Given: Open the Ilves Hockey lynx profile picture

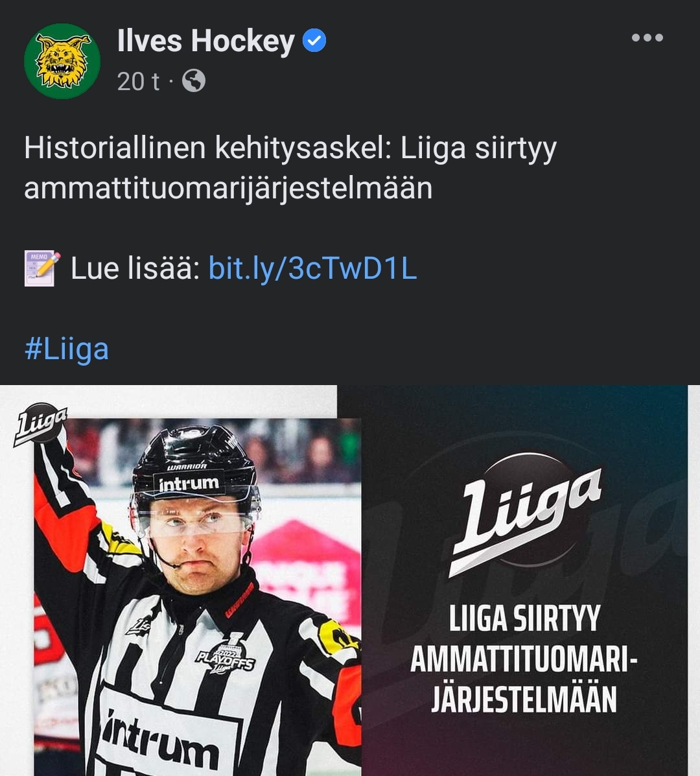Looking at the screenshot, I should click(62, 62).
